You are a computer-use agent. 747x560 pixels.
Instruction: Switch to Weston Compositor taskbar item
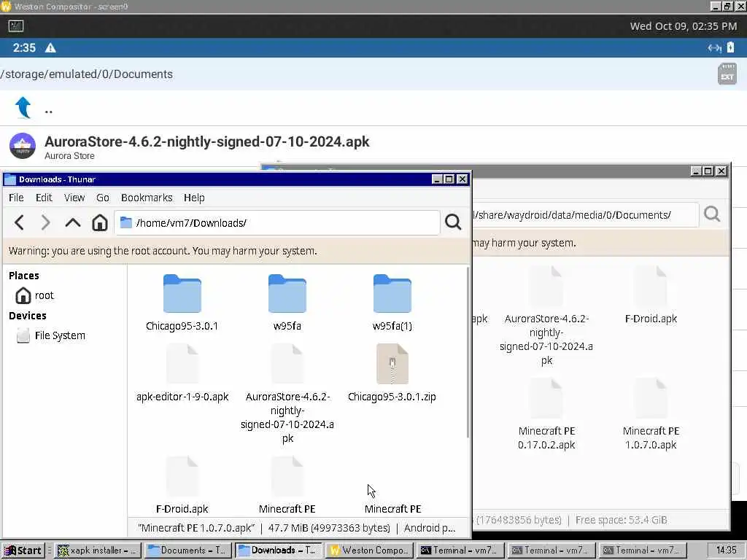[x=369, y=551]
